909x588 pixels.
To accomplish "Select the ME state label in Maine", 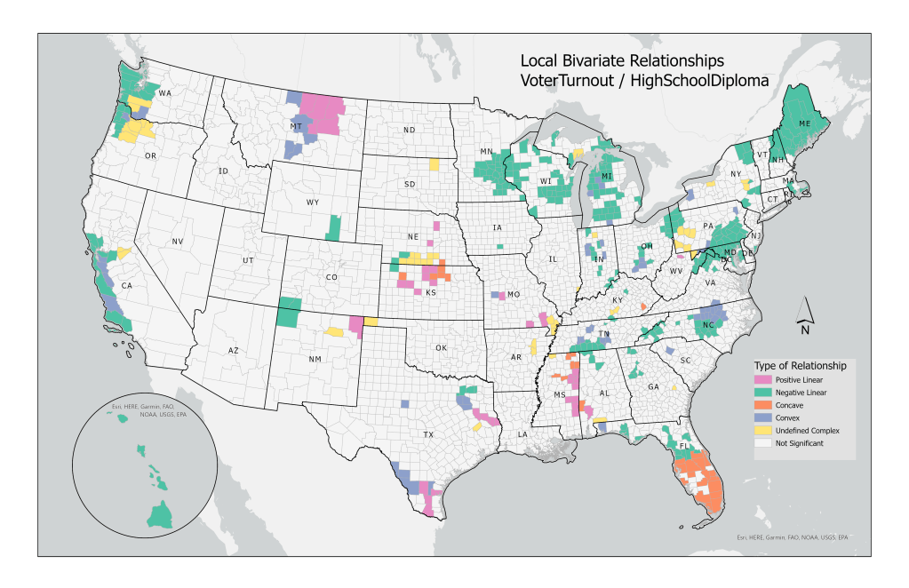I will [804, 123].
